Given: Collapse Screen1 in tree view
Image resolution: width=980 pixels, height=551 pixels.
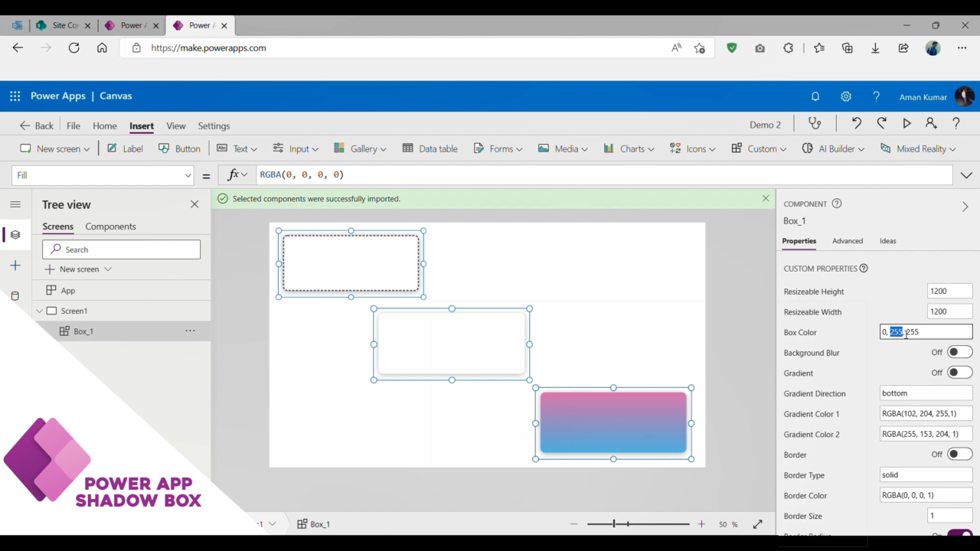Looking at the screenshot, I should coord(40,311).
